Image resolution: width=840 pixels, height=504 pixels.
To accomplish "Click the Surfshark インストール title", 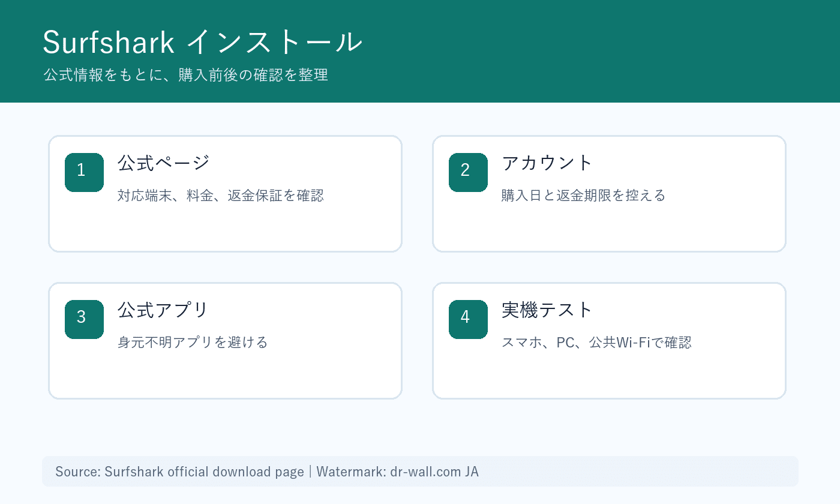I will pyautogui.click(x=203, y=43).
